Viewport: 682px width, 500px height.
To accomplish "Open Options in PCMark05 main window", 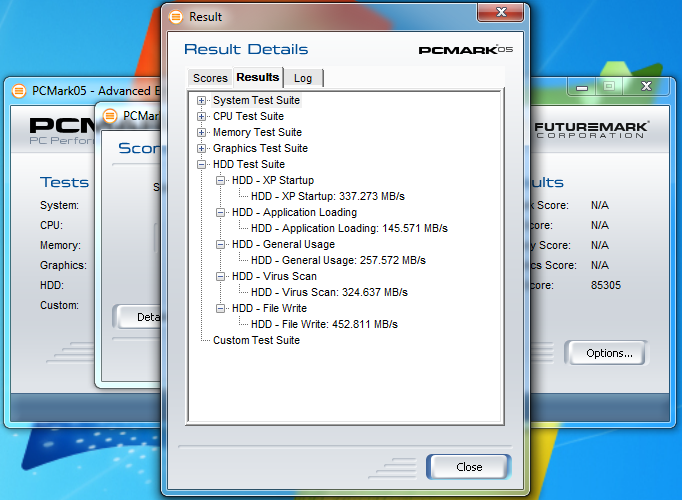I will tap(609, 353).
